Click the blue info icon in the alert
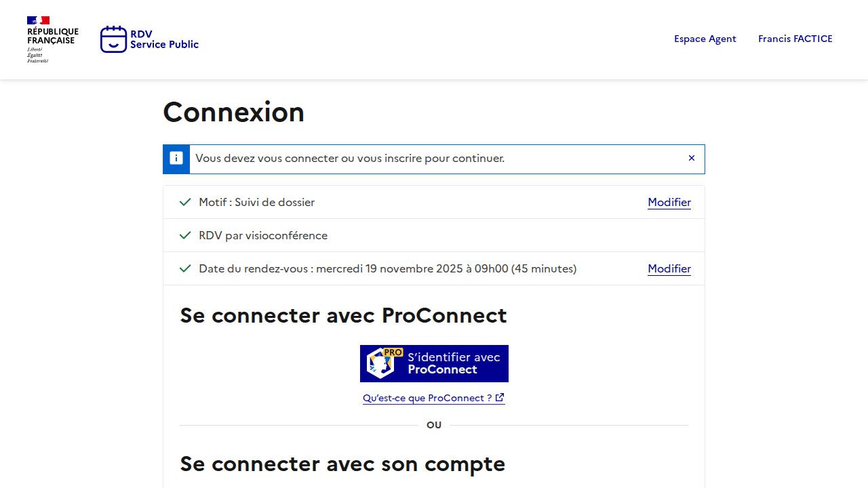Viewport: 868px width, 488px height. click(x=176, y=159)
